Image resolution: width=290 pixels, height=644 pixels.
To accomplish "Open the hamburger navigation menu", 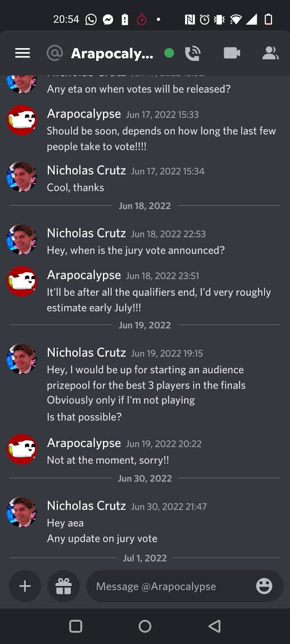I will point(23,53).
